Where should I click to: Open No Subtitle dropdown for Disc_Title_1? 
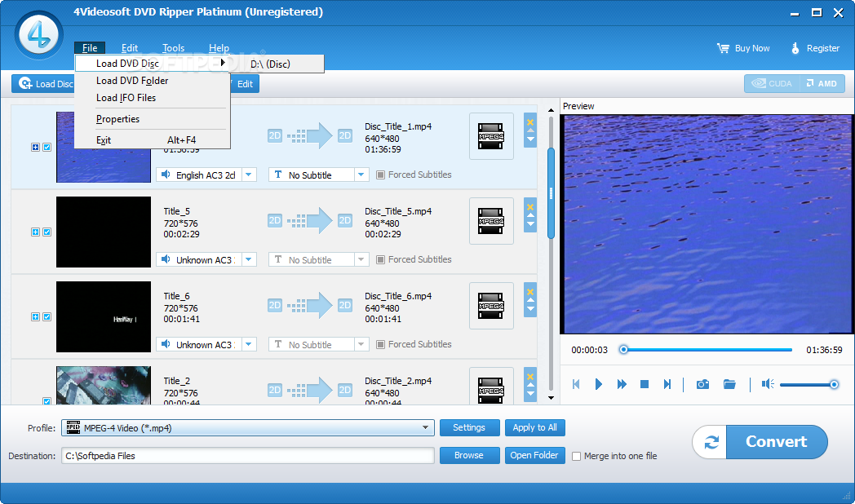pyautogui.click(x=361, y=175)
